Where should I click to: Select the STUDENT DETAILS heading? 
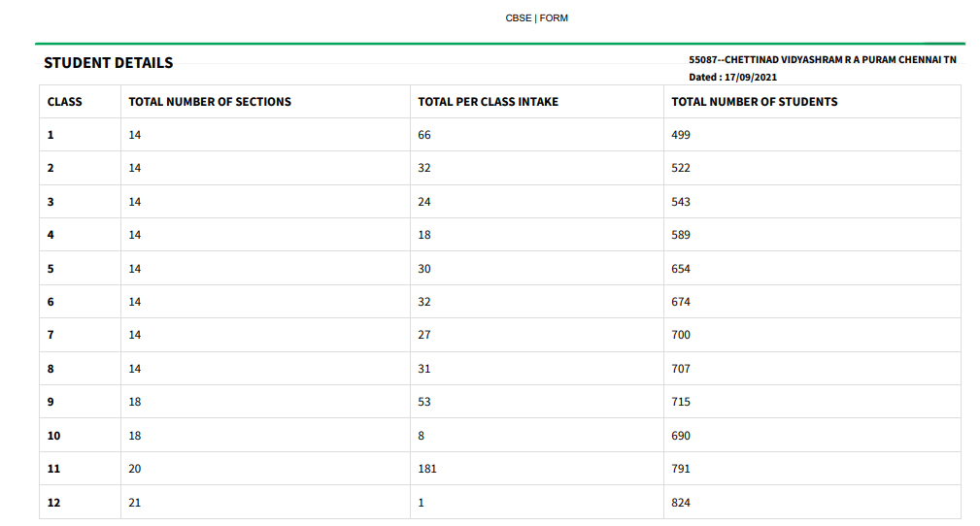(108, 63)
